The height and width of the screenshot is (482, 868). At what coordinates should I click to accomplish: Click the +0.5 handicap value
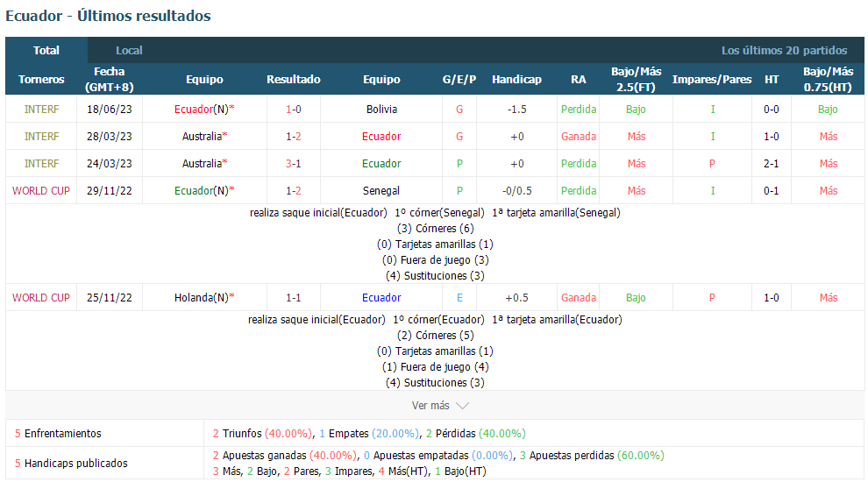(x=516, y=297)
